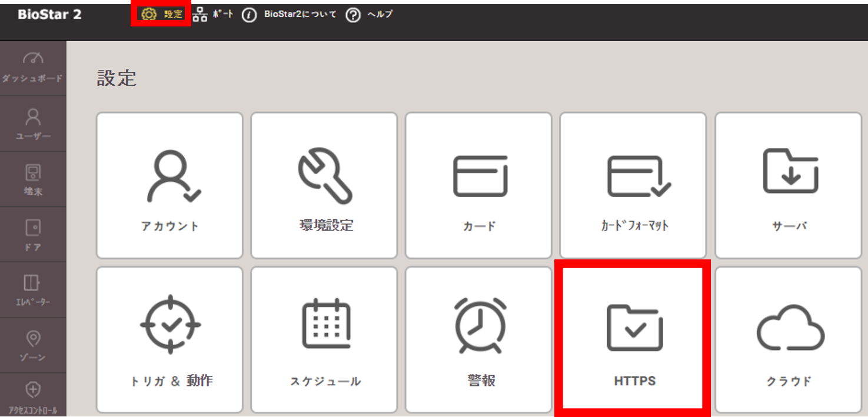Open BioStar2について info item
The width and height of the screenshot is (868, 417).
[289, 15]
